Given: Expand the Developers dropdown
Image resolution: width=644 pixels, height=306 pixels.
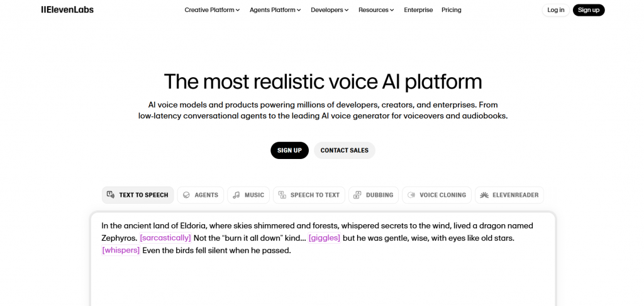Looking at the screenshot, I should coord(331,10).
